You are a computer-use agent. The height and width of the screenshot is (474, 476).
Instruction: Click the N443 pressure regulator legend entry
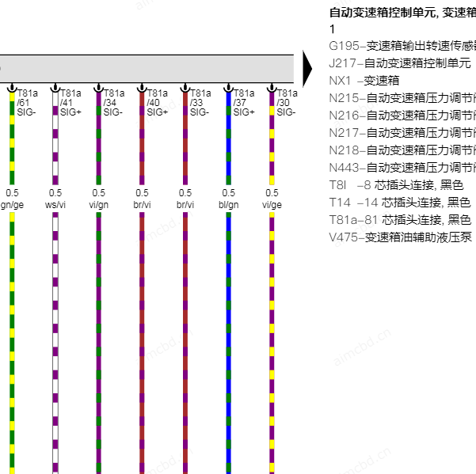click(x=402, y=168)
